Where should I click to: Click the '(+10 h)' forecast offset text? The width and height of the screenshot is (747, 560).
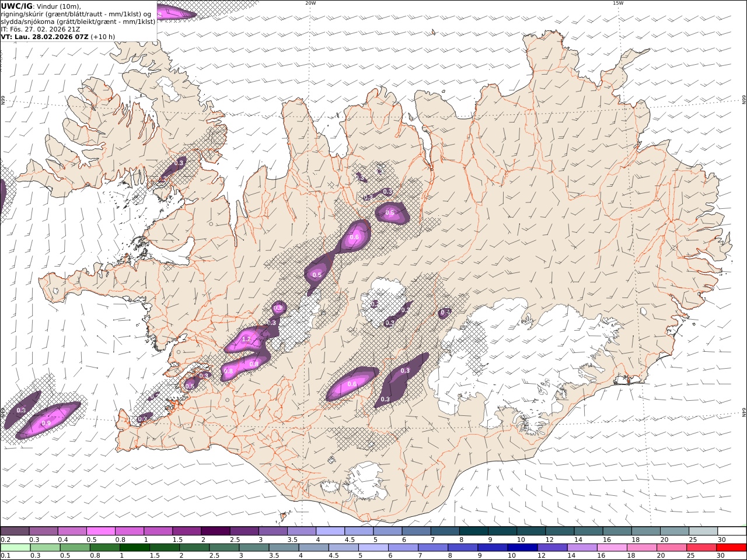pyautogui.click(x=103, y=37)
